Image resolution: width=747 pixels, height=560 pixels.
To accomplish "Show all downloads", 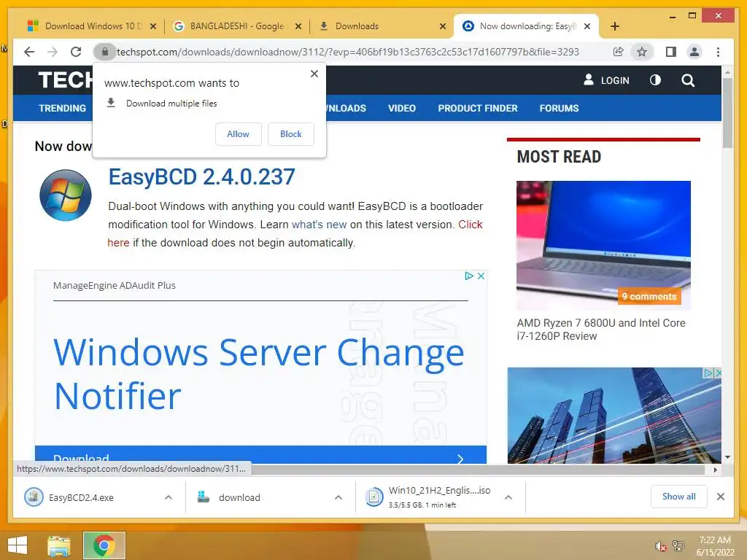I will pos(679,497).
